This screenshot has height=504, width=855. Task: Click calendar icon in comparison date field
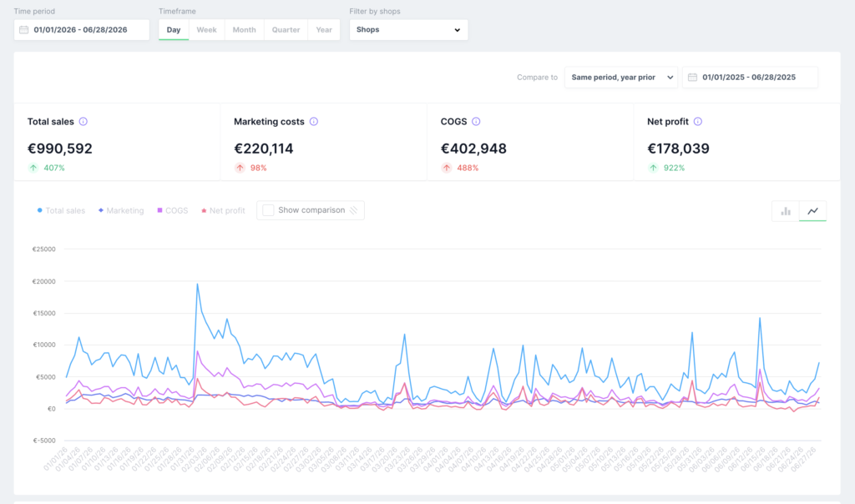pyautogui.click(x=692, y=78)
